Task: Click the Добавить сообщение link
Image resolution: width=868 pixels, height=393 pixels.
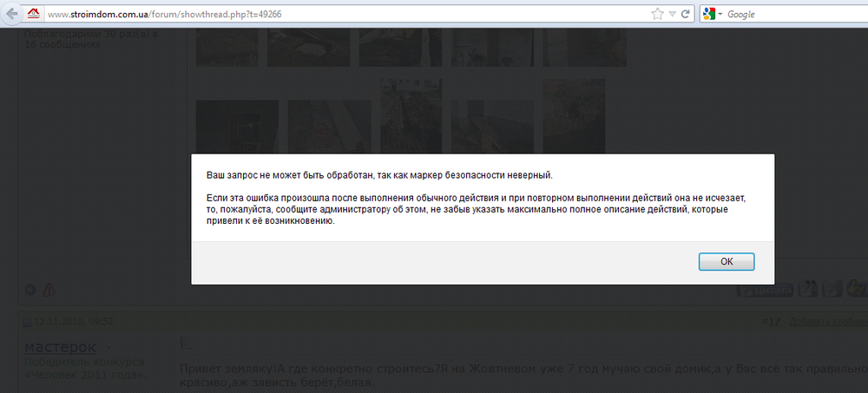Action: click(828, 322)
